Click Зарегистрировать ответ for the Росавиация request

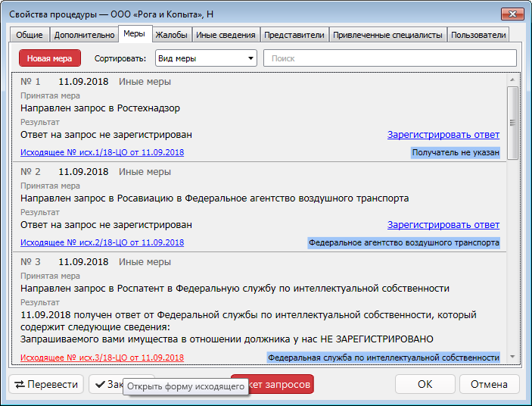pyautogui.click(x=443, y=225)
